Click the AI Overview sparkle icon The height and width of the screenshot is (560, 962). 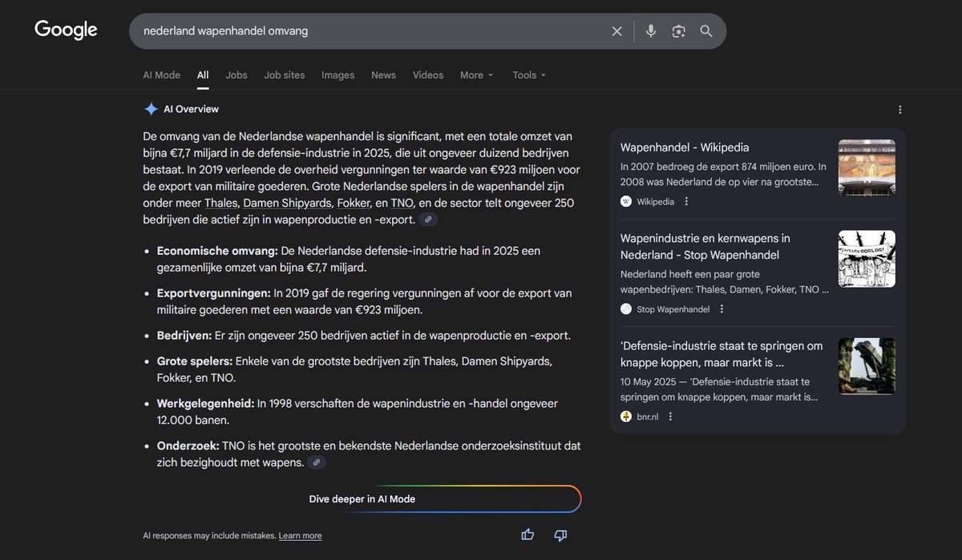point(151,109)
